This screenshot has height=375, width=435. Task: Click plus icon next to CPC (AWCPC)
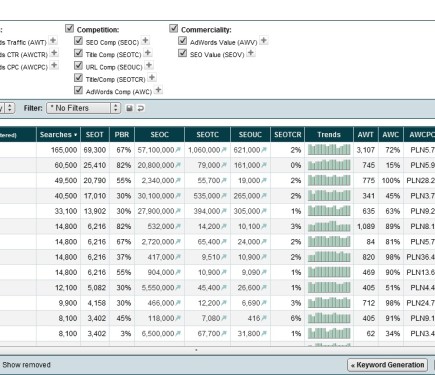coord(54,65)
